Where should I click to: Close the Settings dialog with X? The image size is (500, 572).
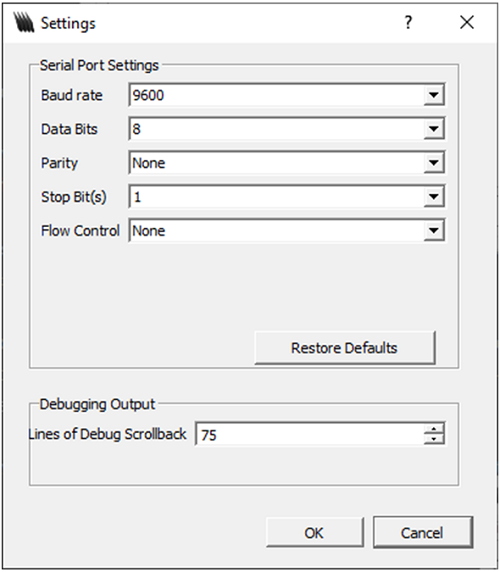point(467,23)
